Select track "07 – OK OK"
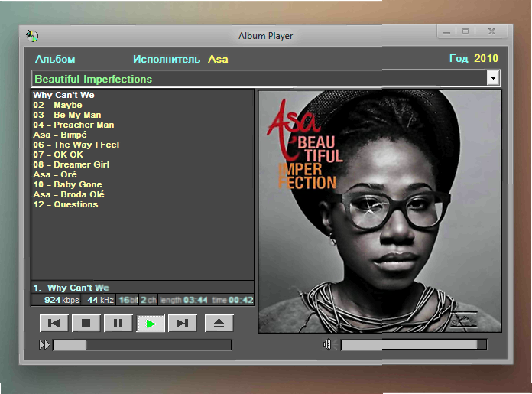The image size is (532, 394). [58, 155]
